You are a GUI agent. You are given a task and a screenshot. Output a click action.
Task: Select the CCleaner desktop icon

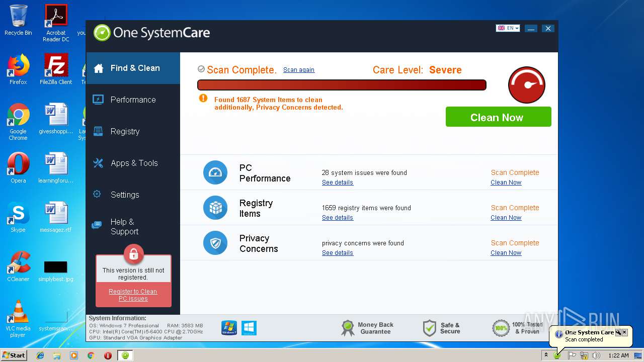pos(18,266)
